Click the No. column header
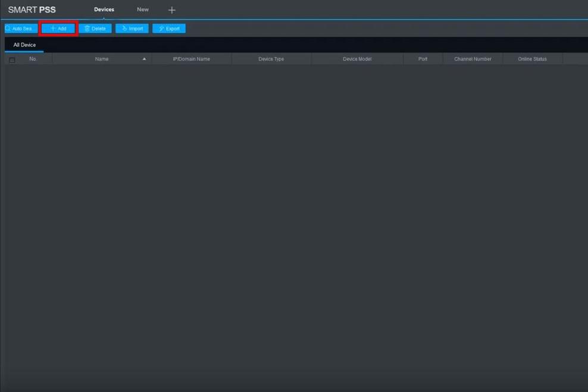The image size is (588, 392). click(x=33, y=59)
